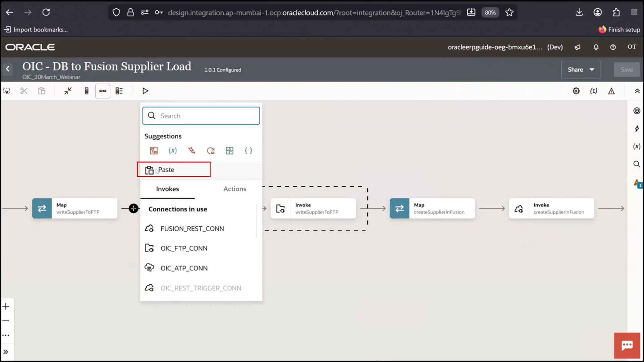Switch to pseudo-style layout icon
Viewport: 644px width, 362px height.
[119, 91]
